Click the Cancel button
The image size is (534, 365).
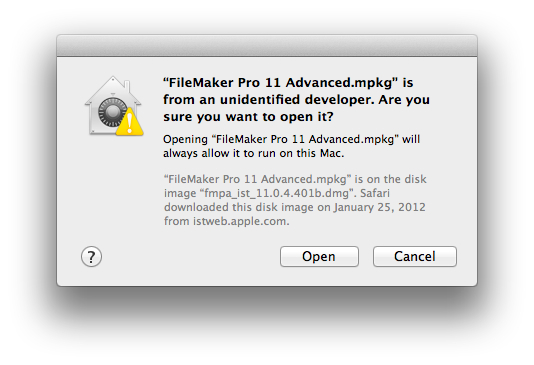point(414,256)
